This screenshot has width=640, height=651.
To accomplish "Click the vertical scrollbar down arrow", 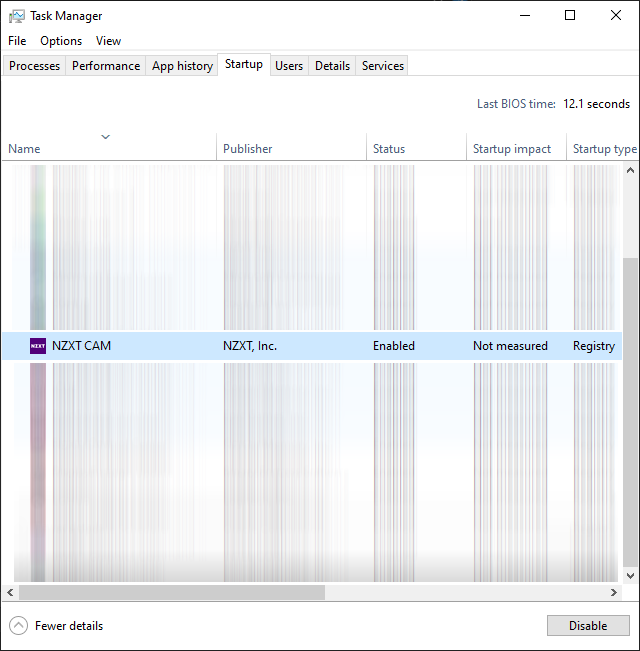I will click(x=630, y=575).
